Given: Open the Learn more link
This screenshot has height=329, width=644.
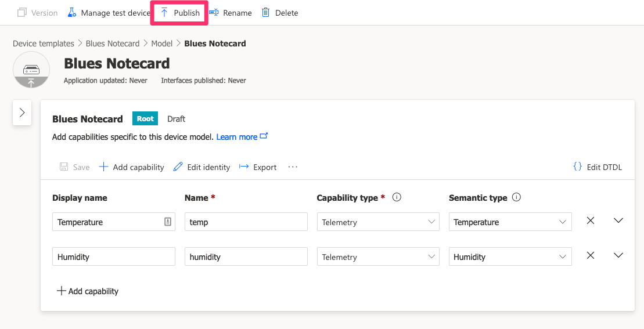Looking at the screenshot, I should 242,137.
